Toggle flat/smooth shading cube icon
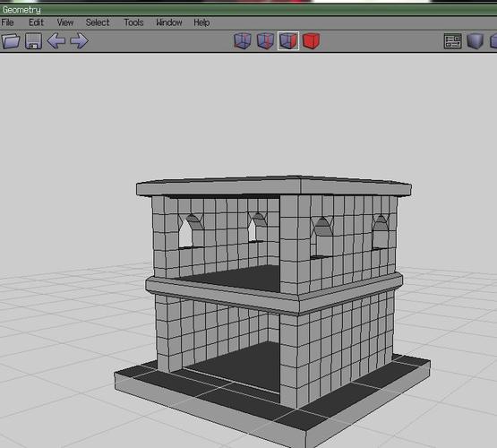The height and width of the screenshot is (448, 497). [476, 41]
